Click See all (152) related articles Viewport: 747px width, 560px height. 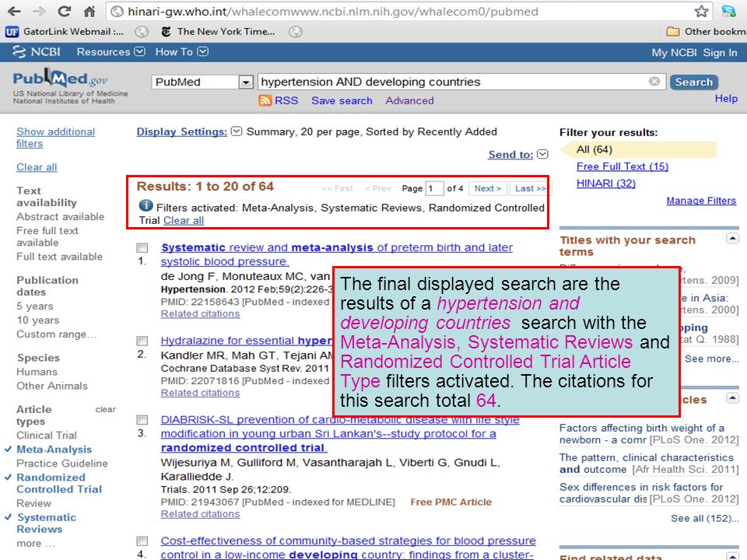[x=704, y=518]
